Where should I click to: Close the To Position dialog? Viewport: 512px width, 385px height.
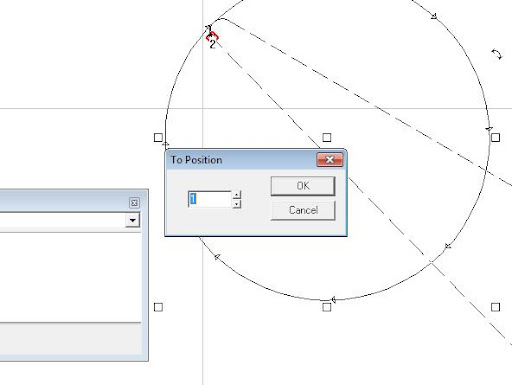(329, 160)
